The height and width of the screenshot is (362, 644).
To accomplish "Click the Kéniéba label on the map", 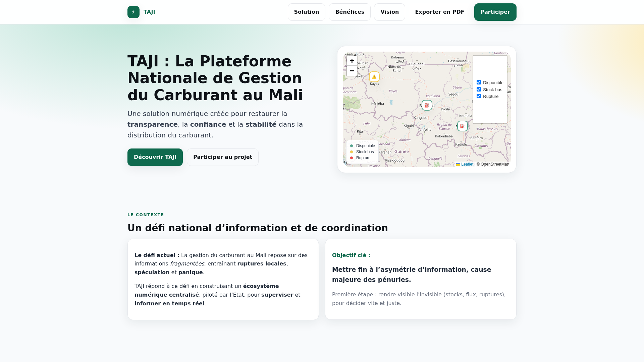I will tap(378, 104).
